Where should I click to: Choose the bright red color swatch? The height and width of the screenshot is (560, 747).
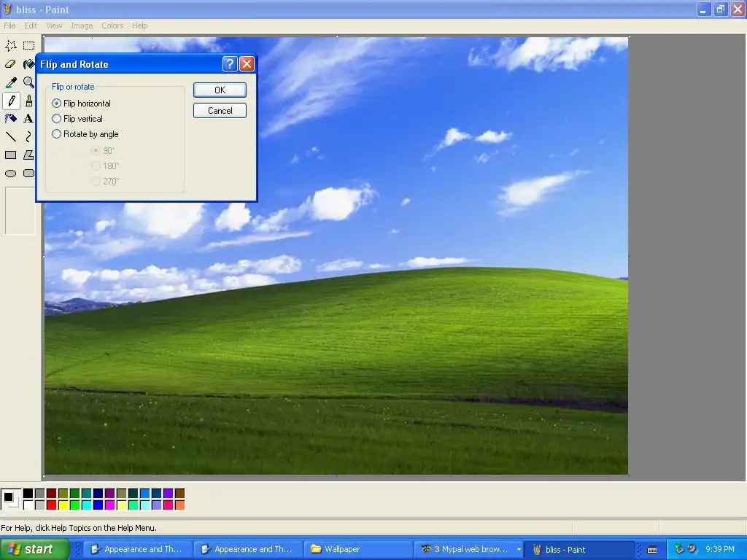tap(52, 505)
